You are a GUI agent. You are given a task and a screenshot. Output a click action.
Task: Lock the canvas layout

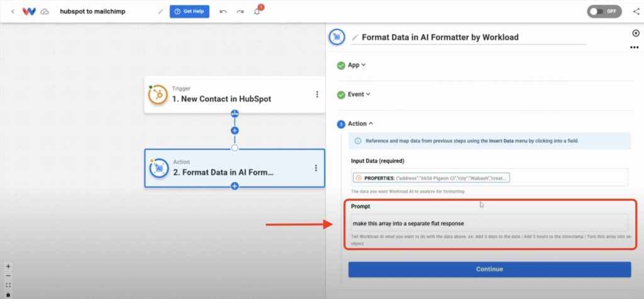(8, 295)
